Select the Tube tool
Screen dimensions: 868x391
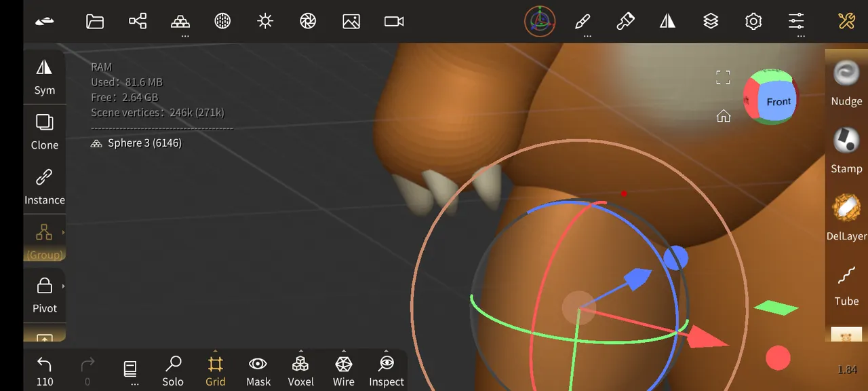pos(846,284)
